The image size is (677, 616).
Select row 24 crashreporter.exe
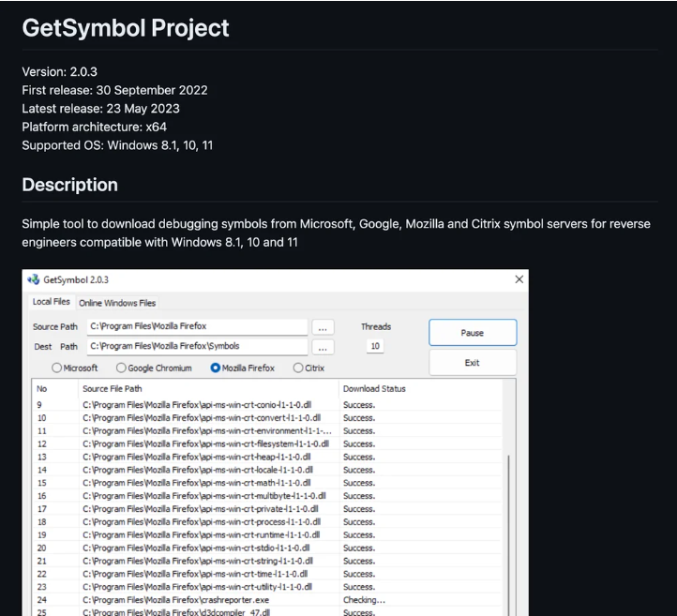coord(267,600)
